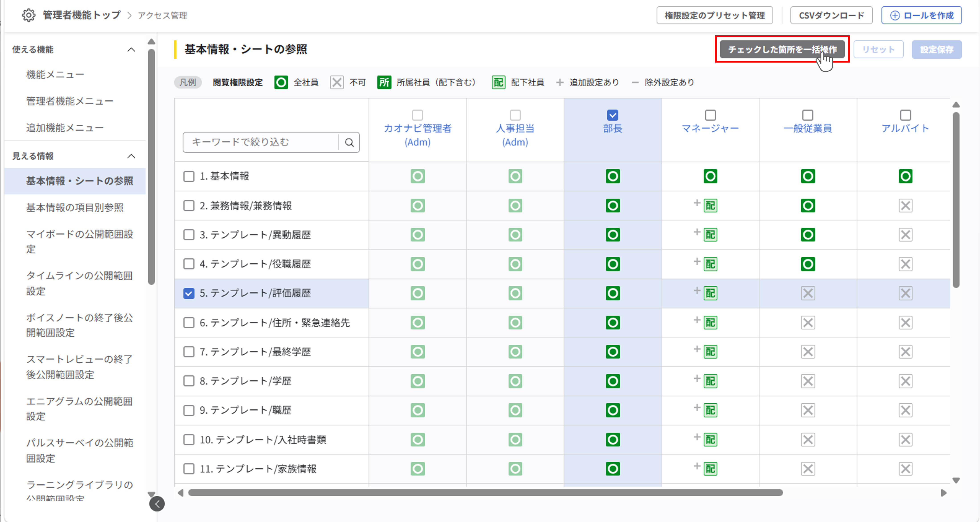Click 部長 circle icon for 5. テンプレート/評価履歴

pyautogui.click(x=612, y=293)
